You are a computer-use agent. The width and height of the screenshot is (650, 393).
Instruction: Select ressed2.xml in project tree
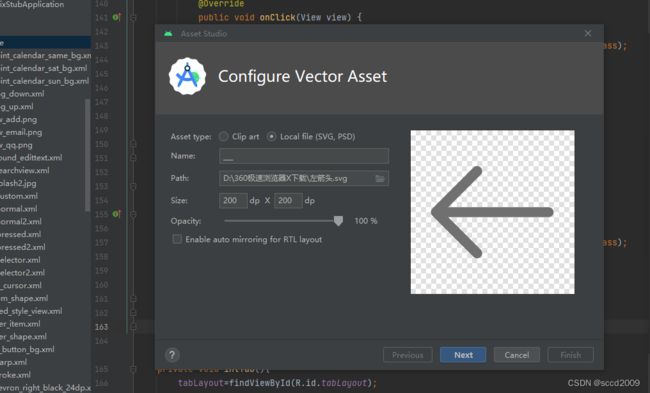(x=23, y=247)
